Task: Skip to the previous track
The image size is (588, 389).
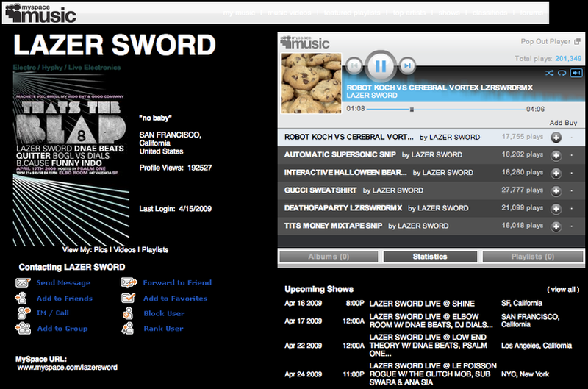Action: tap(354, 66)
